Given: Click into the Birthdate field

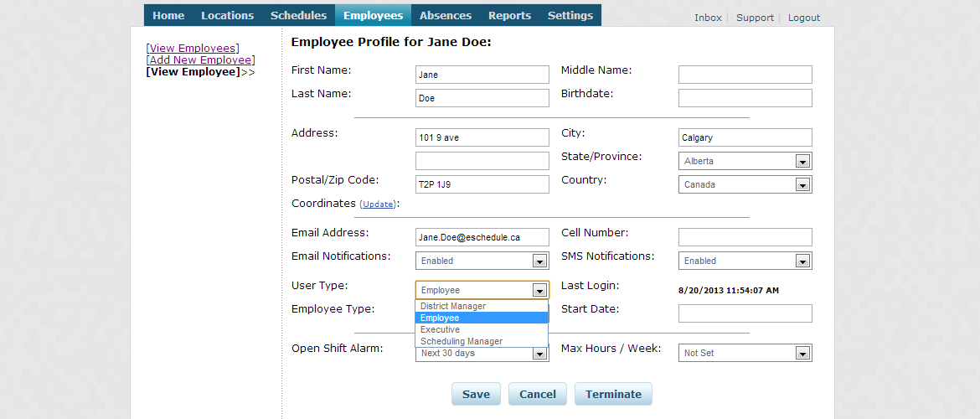Looking at the screenshot, I should (x=745, y=98).
